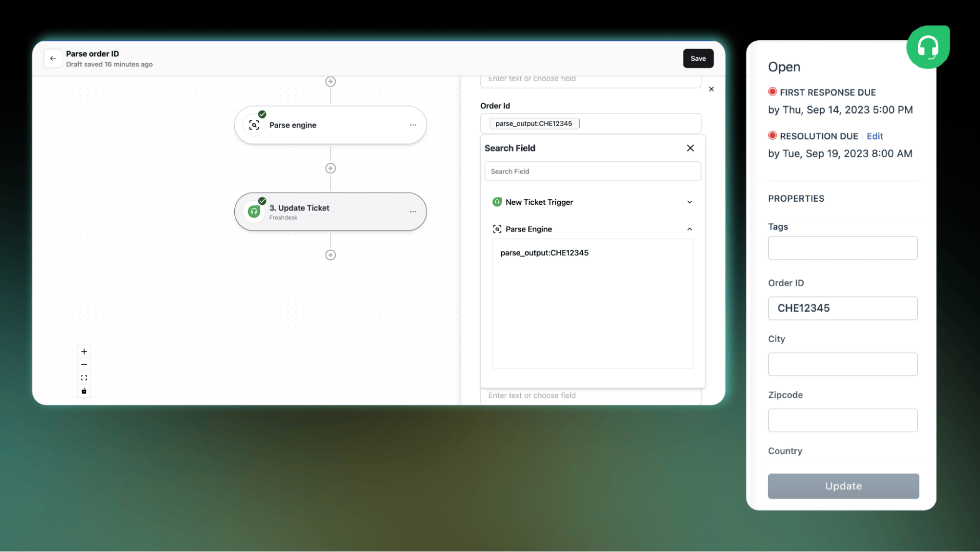This screenshot has width=980, height=552.
Task: Toggle the canvas lock icon
Action: click(x=84, y=391)
